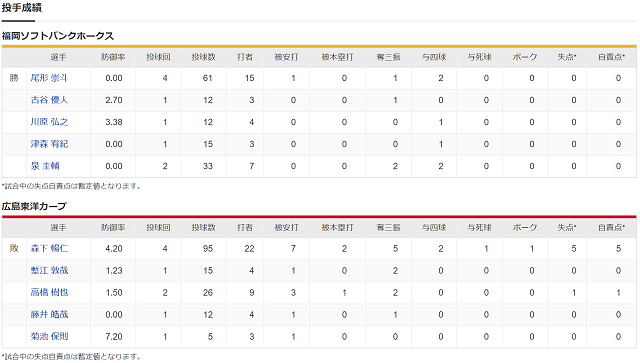Click the 敗 mark beside 森下 暢仁
Screen dimensions: 640x363
pyautogui.click(x=14, y=248)
